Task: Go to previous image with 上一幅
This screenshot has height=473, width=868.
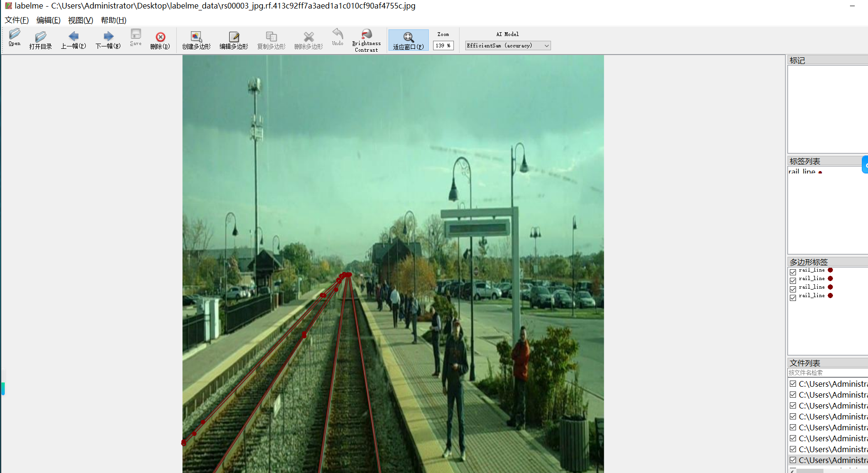Action: 73,39
